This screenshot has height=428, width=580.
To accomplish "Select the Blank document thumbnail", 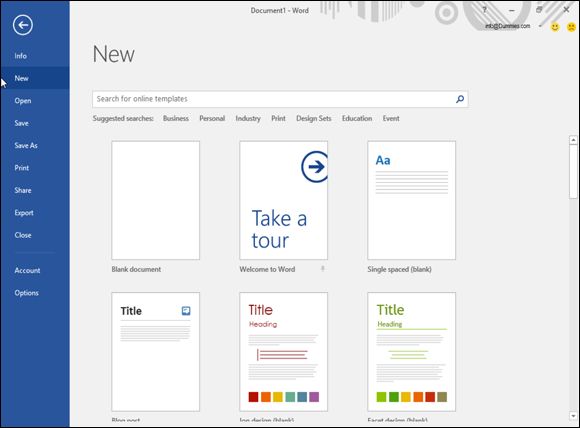I will (x=156, y=200).
